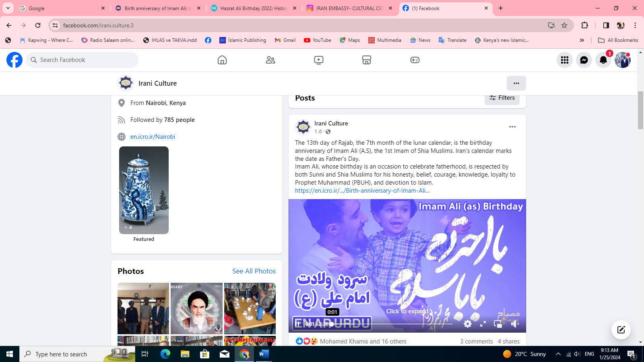The image size is (644, 362).
Task: Seek along the video progress bar
Action: click(x=392, y=324)
